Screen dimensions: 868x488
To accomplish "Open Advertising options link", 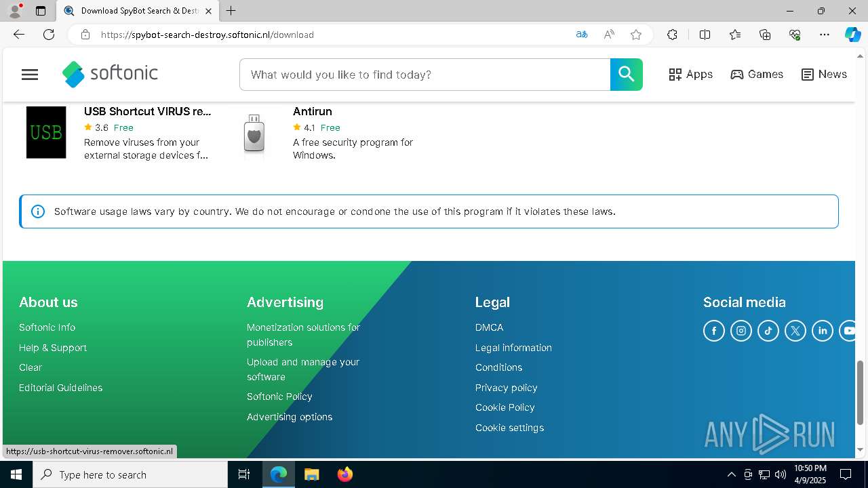I will (x=290, y=417).
